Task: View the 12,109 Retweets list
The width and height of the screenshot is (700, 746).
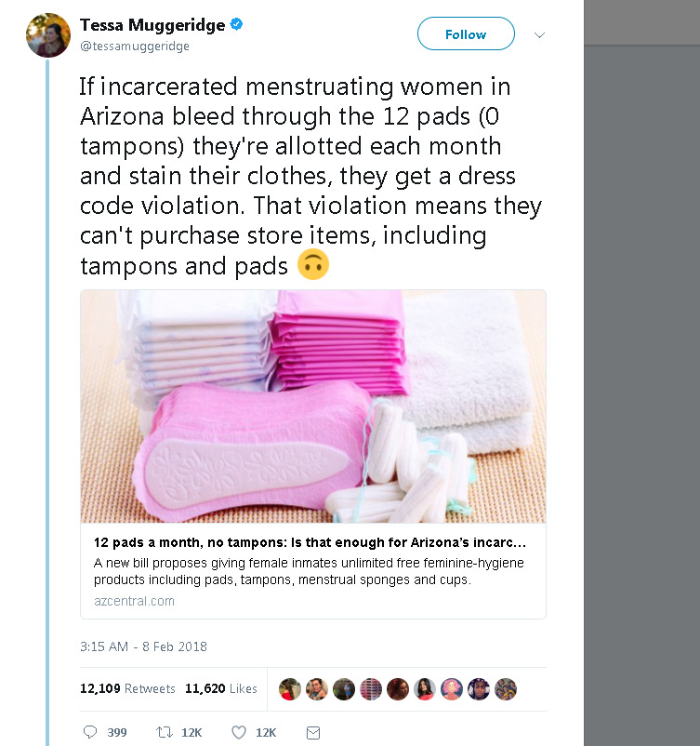Action: coord(127,688)
